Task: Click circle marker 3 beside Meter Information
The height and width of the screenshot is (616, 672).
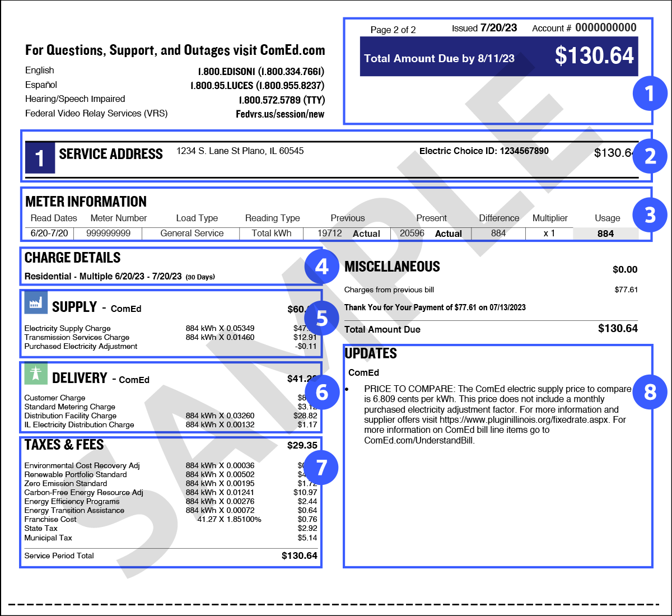Action: 650,215
